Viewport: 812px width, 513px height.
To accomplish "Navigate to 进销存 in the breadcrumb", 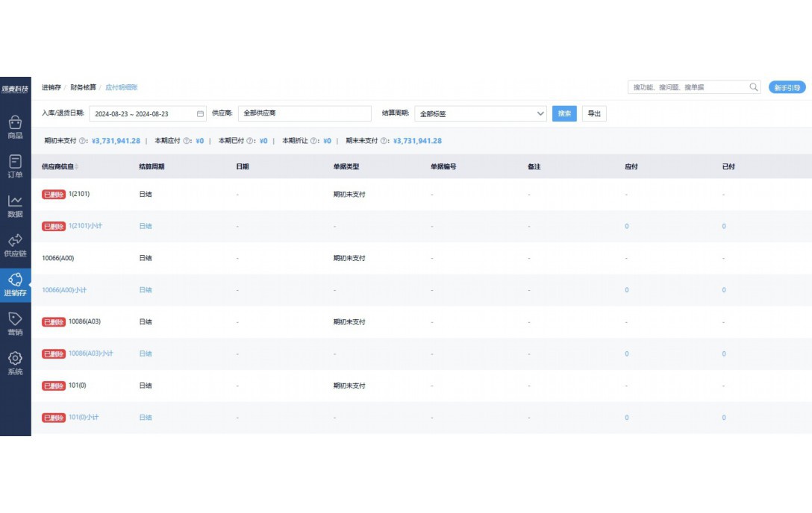I will (51, 87).
